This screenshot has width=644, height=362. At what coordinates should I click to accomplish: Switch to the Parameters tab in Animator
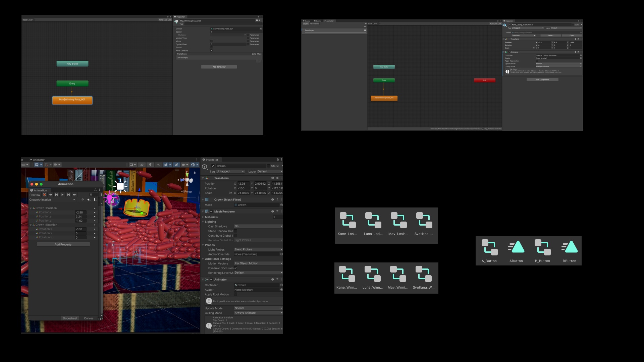point(314,23)
